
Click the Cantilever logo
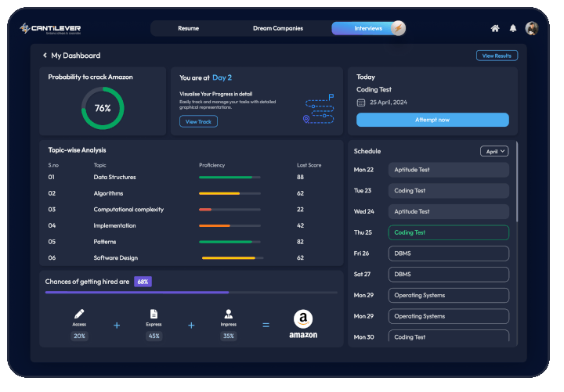point(50,29)
